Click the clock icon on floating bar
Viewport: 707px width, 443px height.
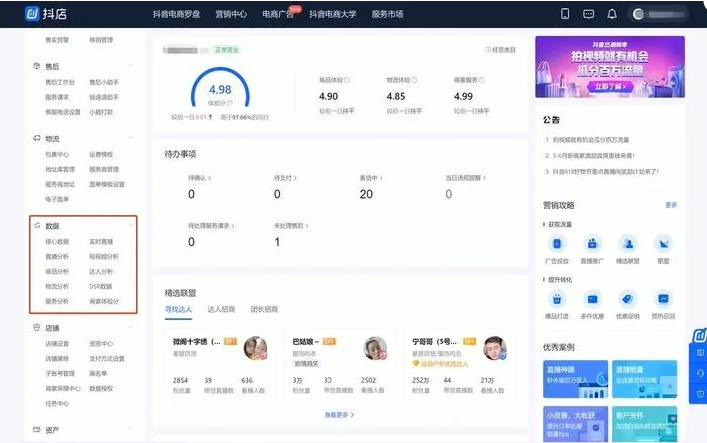pos(700,394)
